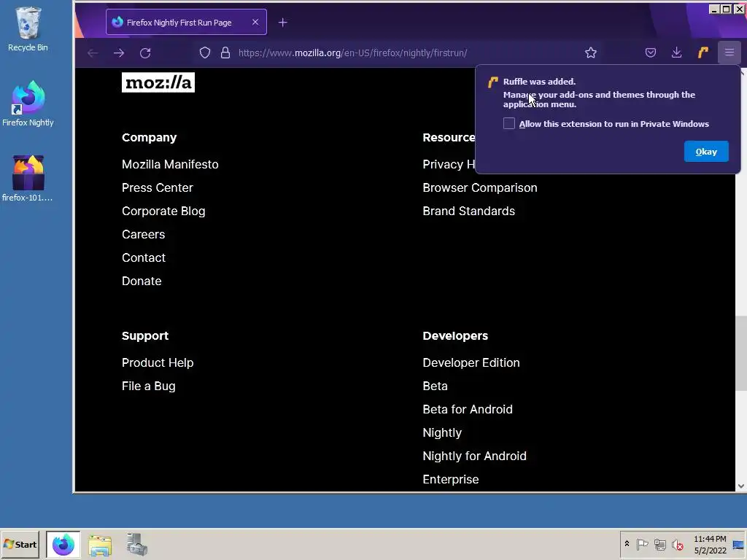
Task: Open Beta for Android link
Action: [468, 410]
